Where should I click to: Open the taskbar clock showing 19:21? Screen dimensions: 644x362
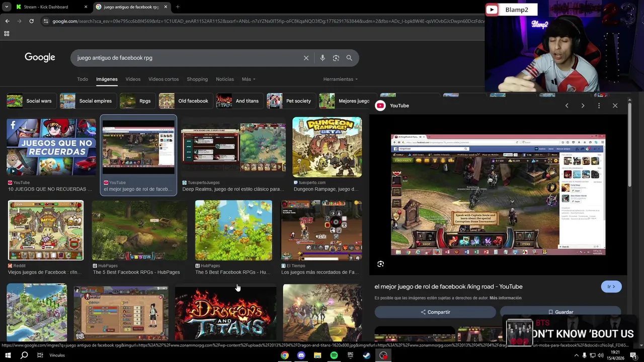tap(615, 355)
